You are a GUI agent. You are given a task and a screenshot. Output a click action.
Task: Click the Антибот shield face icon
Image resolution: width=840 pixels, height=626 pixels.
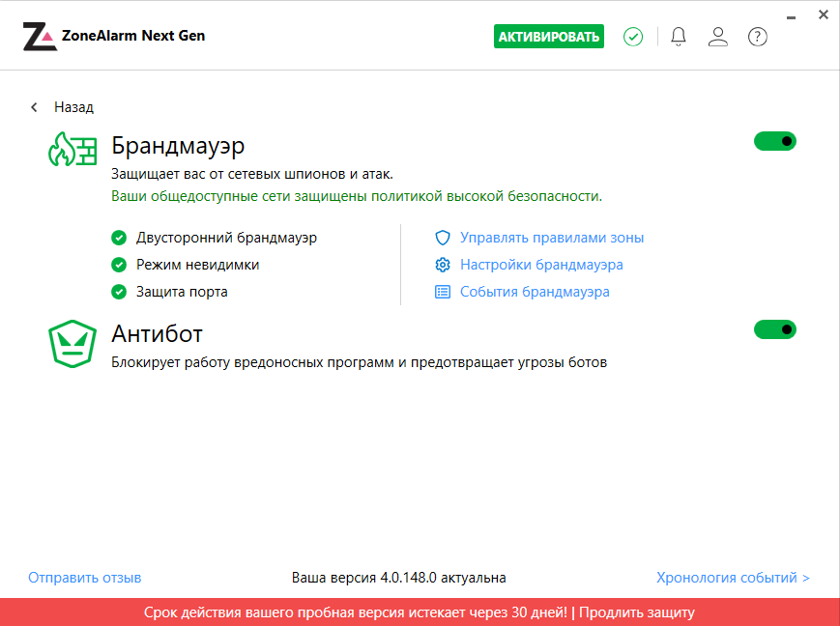(x=72, y=344)
